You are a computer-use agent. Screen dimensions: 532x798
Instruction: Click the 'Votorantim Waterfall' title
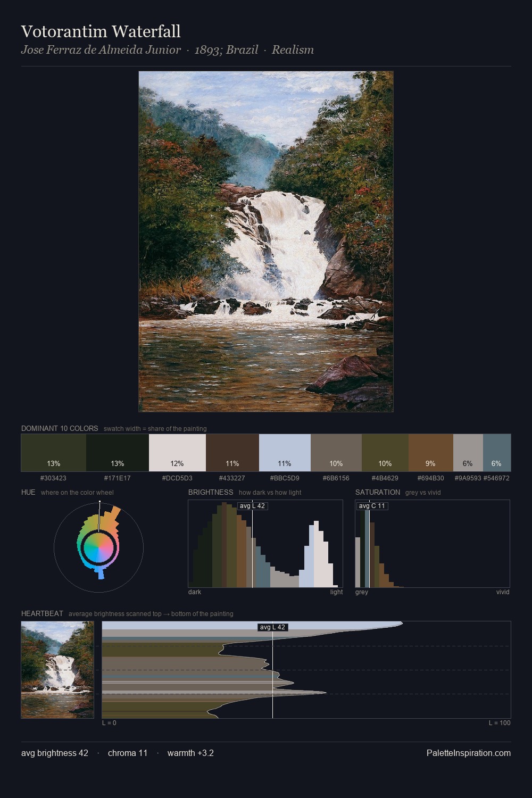[101, 31]
